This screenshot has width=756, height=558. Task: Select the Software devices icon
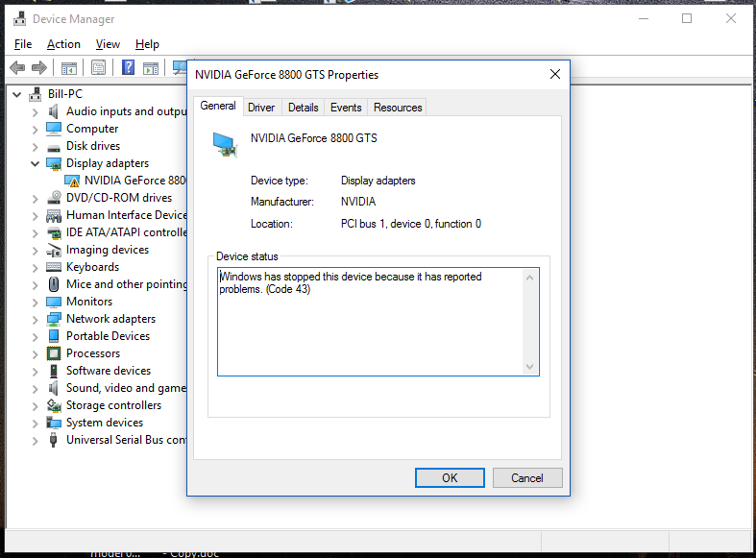54,371
